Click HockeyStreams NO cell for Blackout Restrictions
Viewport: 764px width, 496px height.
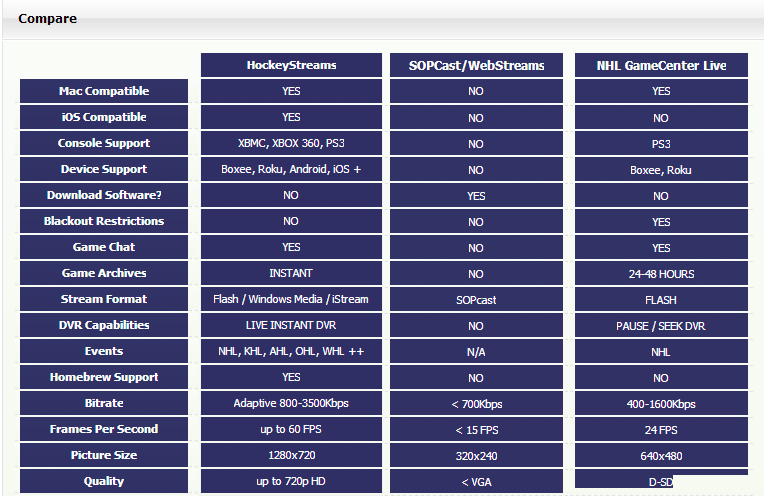291,221
